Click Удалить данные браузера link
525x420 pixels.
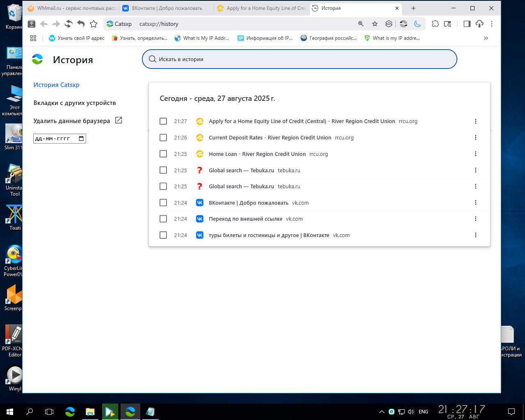[x=72, y=121]
